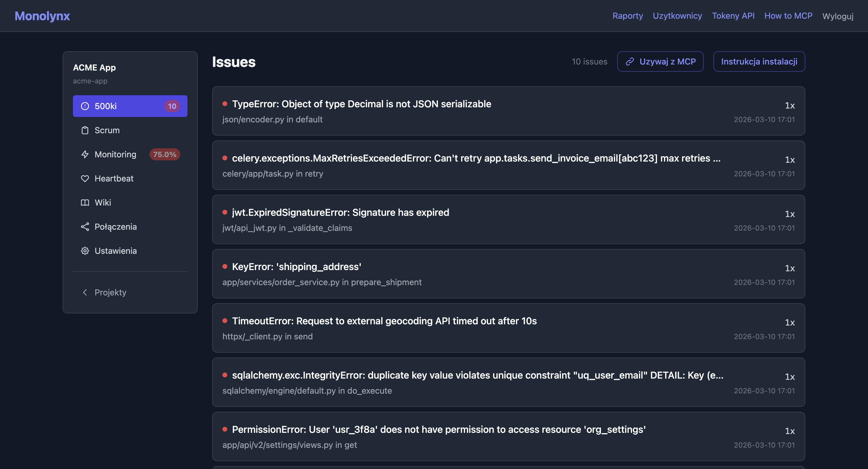This screenshot has height=469, width=868.
Task: Open the KeyError shipping_address issue
Action: (297, 267)
